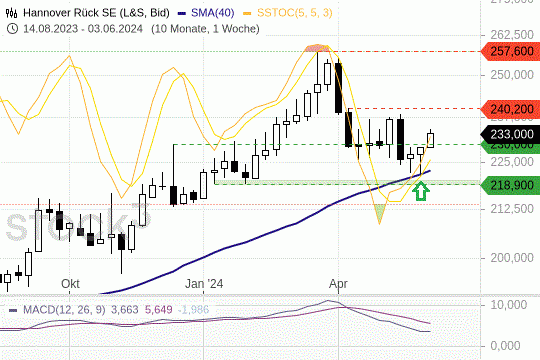Select the Hannover Rück SE title text
The width and height of the screenshot is (540, 360).
pyautogui.click(x=96, y=13)
